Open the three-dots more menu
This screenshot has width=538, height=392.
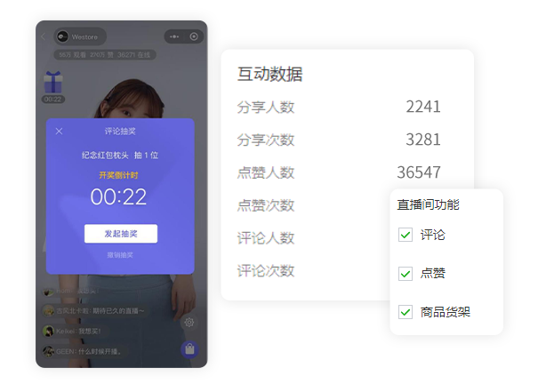coord(174,36)
